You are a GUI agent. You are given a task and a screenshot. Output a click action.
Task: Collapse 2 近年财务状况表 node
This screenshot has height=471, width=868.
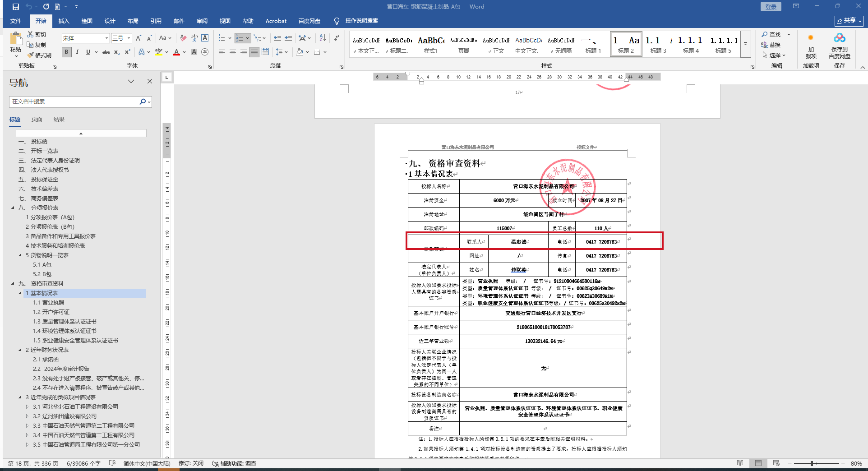pos(20,350)
